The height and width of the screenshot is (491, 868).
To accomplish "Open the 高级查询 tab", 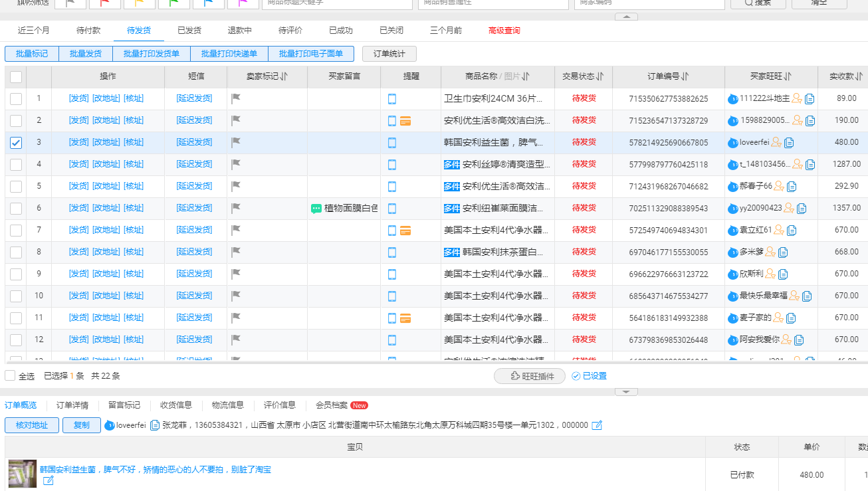I will click(x=504, y=31).
